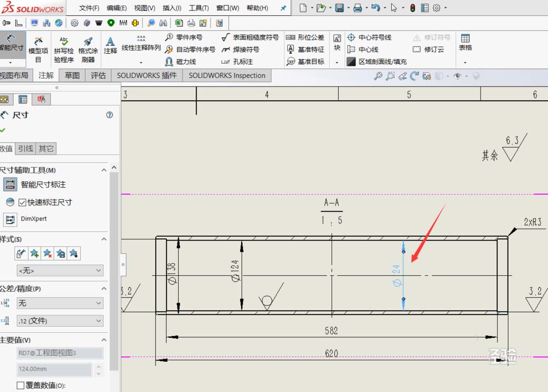Open the 引线 leaders property tab

tap(26, 148)
